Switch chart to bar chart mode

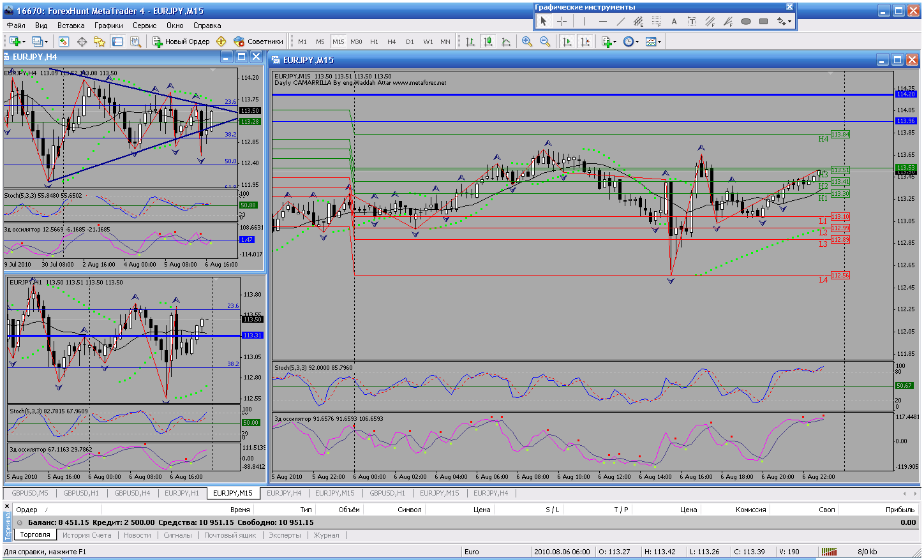point(470,41)
